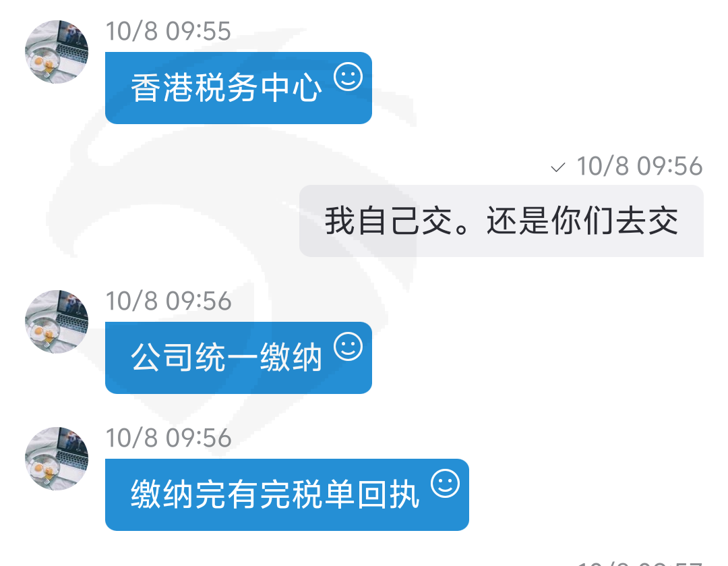
Task: Open sender avatar beside 香港税务中心 message
Action: tap(57, 51)
